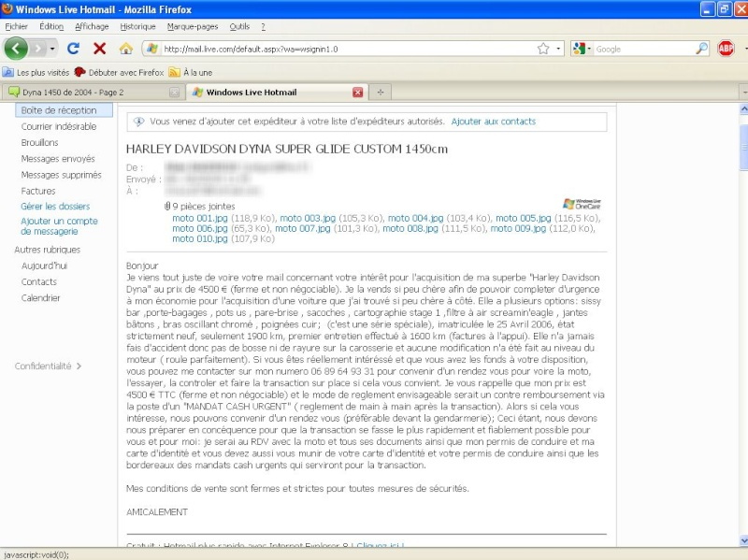748x560 pixels.
Task: Click the Google search magnifier icon
Action: point(701,49)
